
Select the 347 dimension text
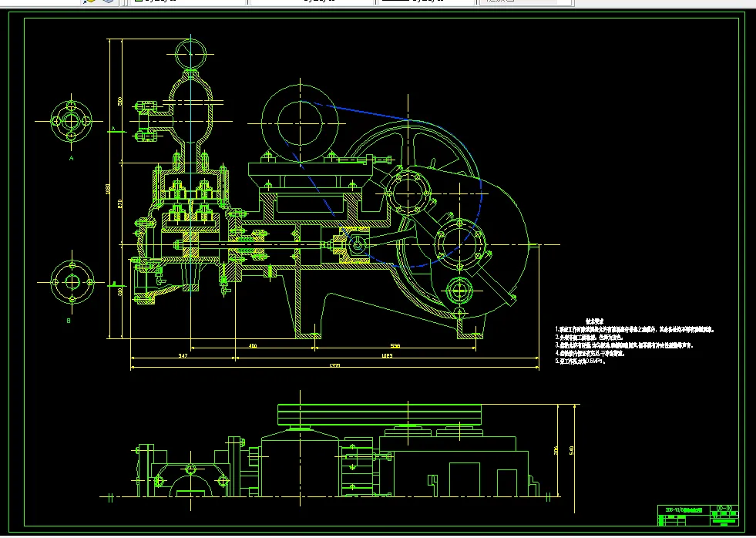pyautogui.click(x=183, y=356)
